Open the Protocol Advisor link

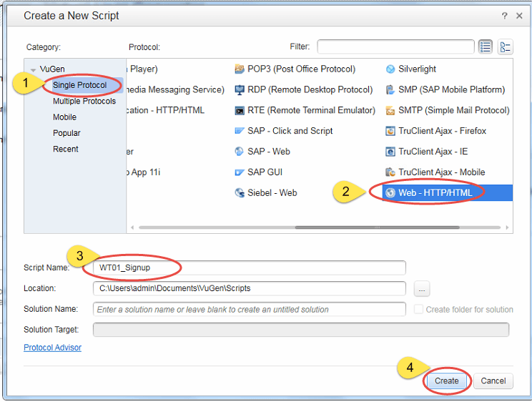[52, 348]
